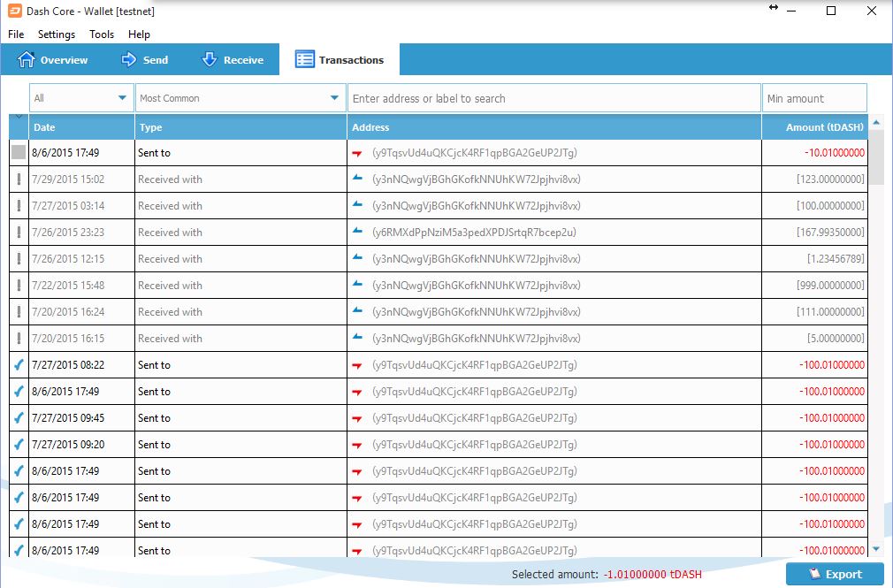Select the date cell '7/27/2015 08:22'
Viewport: 893px width, 588px height.
click(x=68, y=364)
